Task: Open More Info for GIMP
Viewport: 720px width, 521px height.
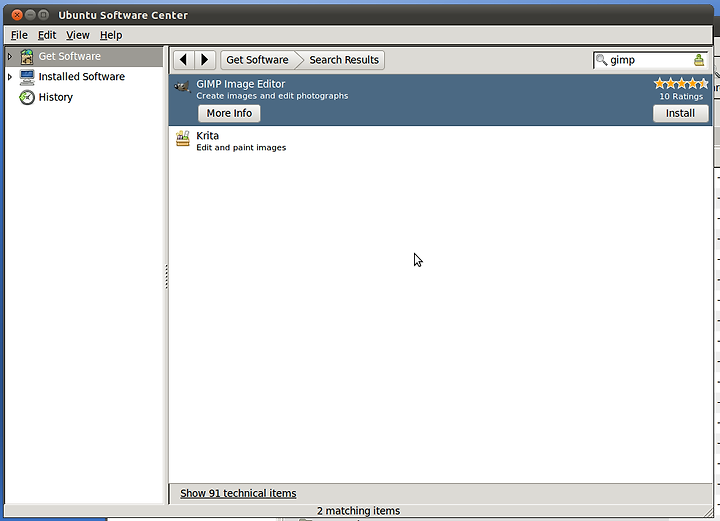Action: [229, 113]
